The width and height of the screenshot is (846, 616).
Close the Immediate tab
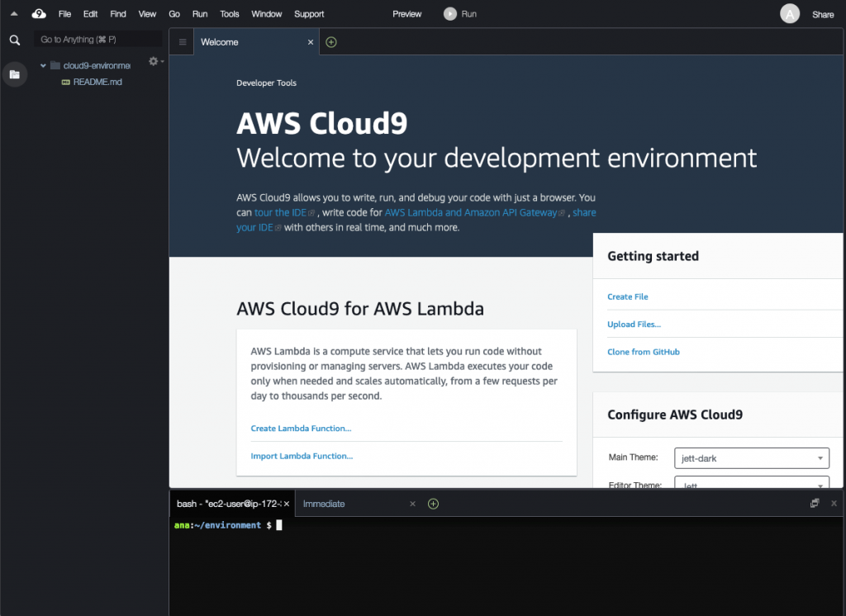point(412,504)
